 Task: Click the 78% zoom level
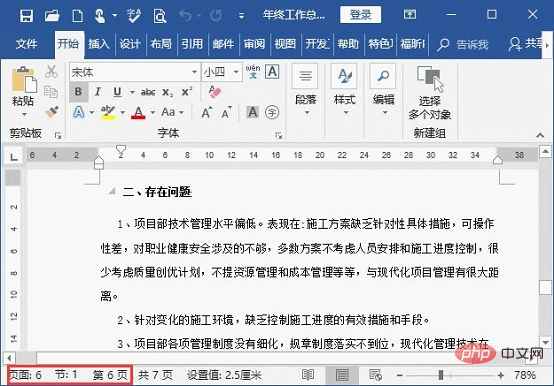[x=525, y=375]
